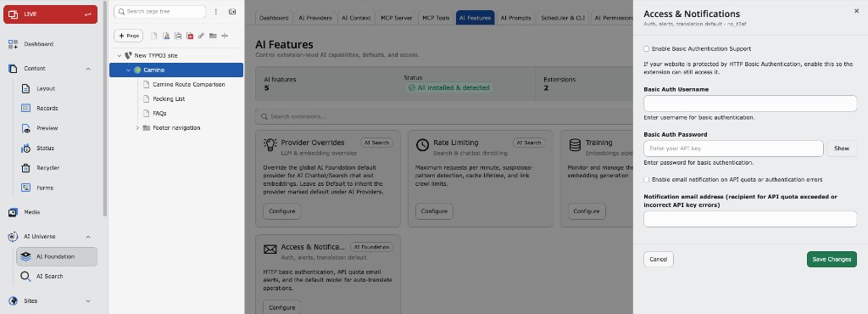Enable email notification on API quota errors
The width and height of the screenshot is (868, 314).
click(647, 179)
